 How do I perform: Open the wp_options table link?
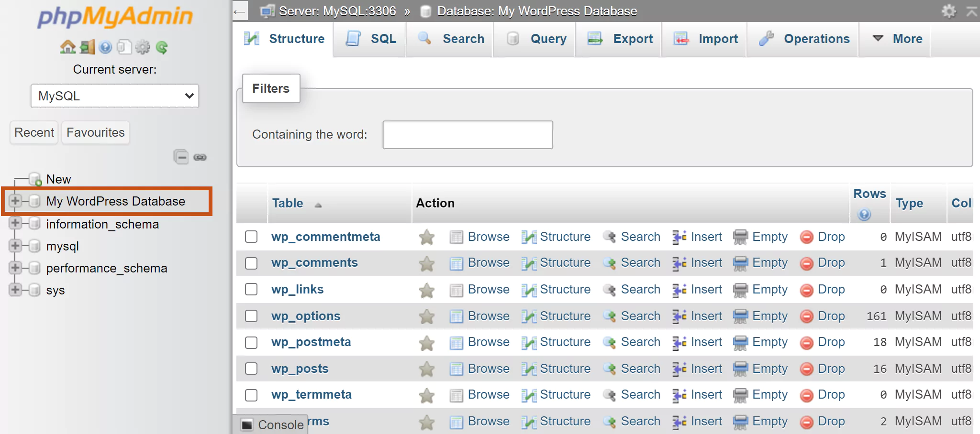pyautogui.click(x=306, y=316)
